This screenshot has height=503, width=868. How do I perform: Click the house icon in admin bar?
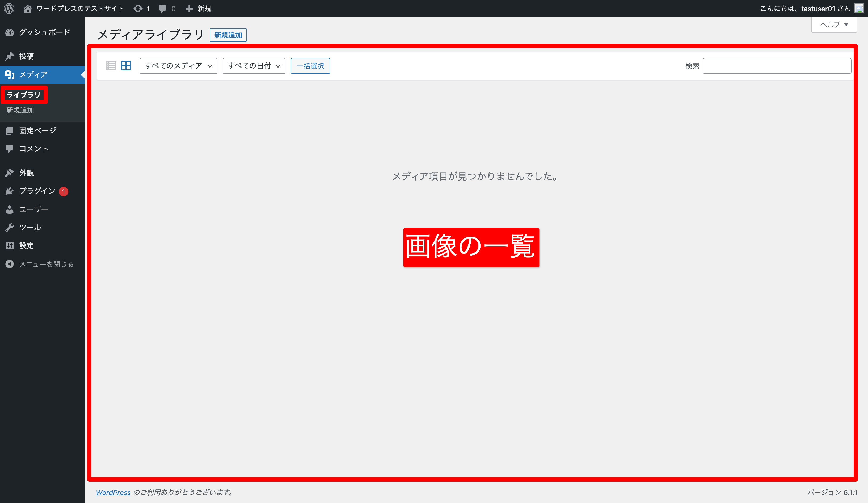coord(28,8)
